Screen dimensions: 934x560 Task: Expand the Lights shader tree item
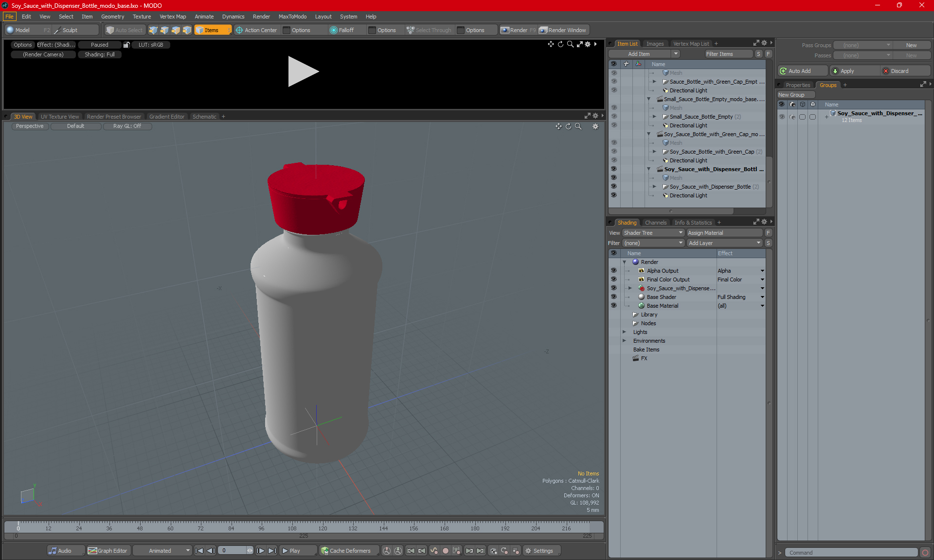625,332
